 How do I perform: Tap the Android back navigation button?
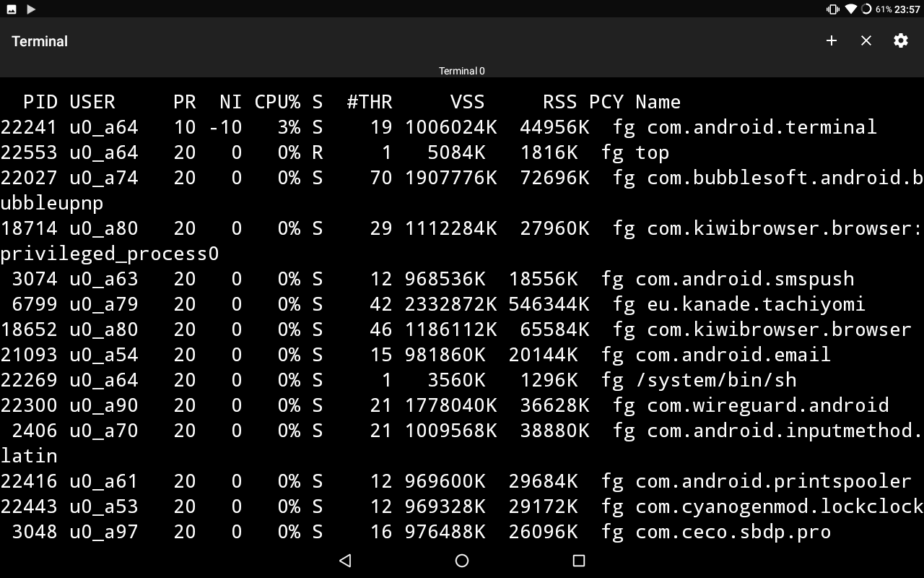coord(345,561)
